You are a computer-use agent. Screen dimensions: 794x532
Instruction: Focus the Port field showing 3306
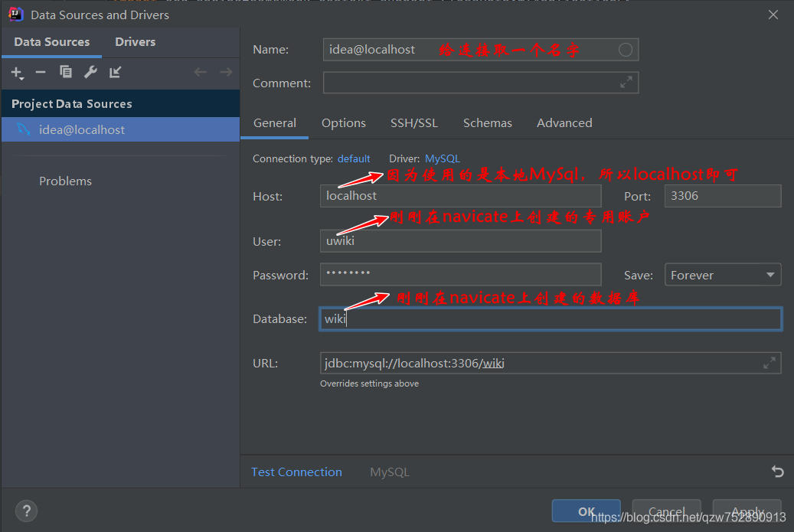(723, 196)
